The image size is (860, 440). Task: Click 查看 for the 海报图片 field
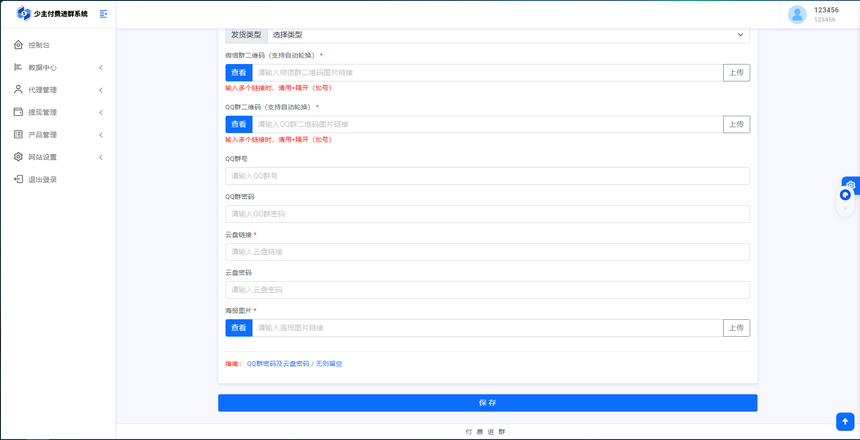pos(239,328)
